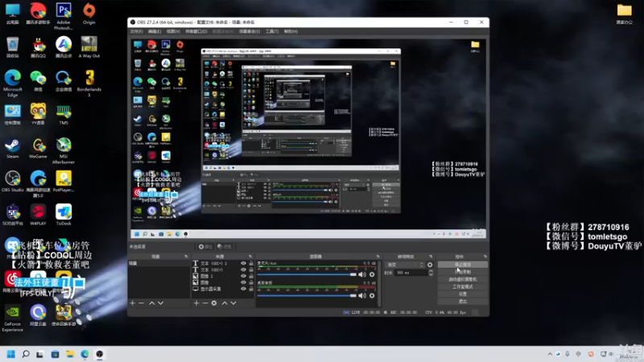The image size is (644, 362).
Task: Open 桌面音频 audio settings gear
Action: [372, 295]
